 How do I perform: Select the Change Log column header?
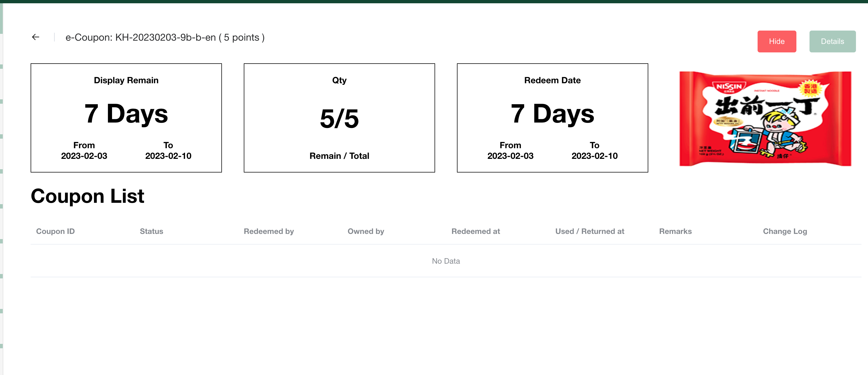click(784, 231)
